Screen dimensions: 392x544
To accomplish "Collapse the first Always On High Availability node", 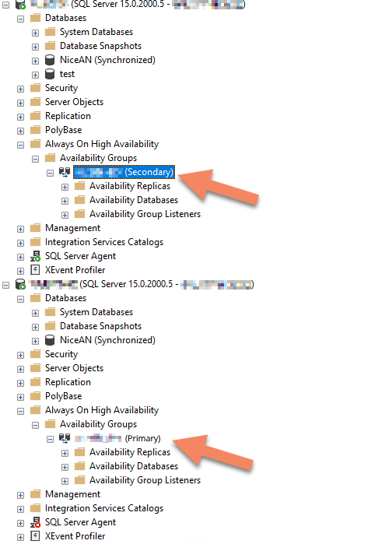I will coord(20,145).
